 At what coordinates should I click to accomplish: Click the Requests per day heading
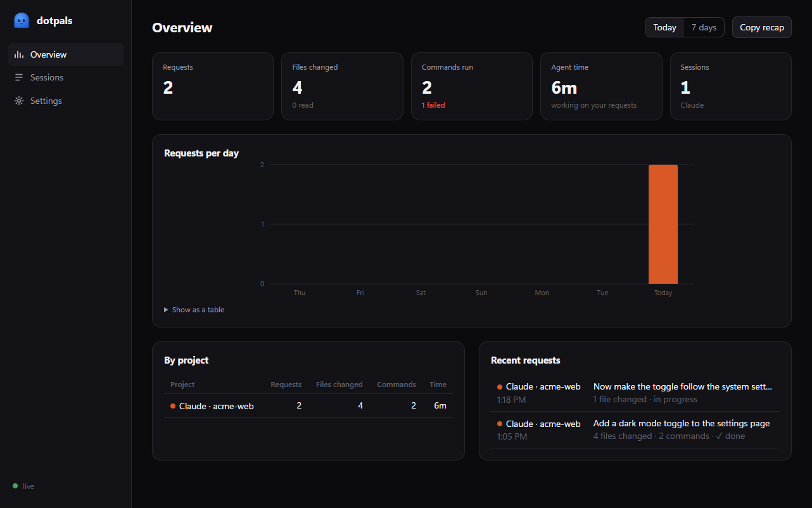[x=201, y=153]
